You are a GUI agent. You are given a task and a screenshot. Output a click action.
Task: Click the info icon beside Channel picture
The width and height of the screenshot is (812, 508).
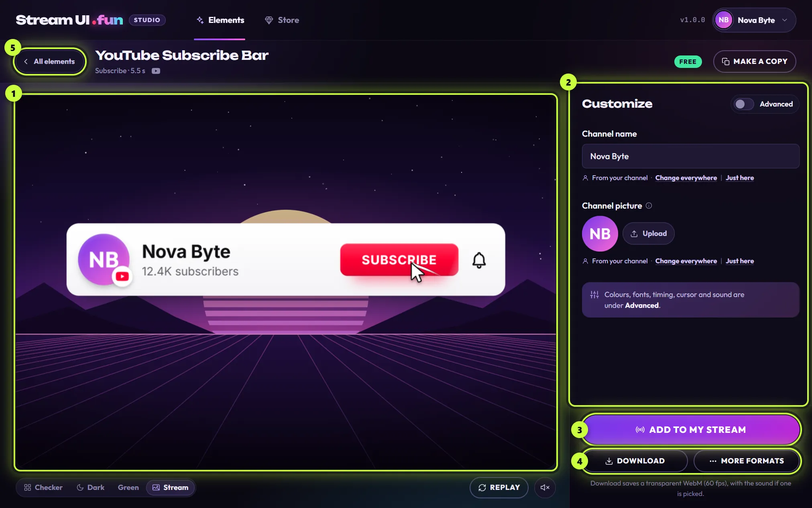pos(649,206)
